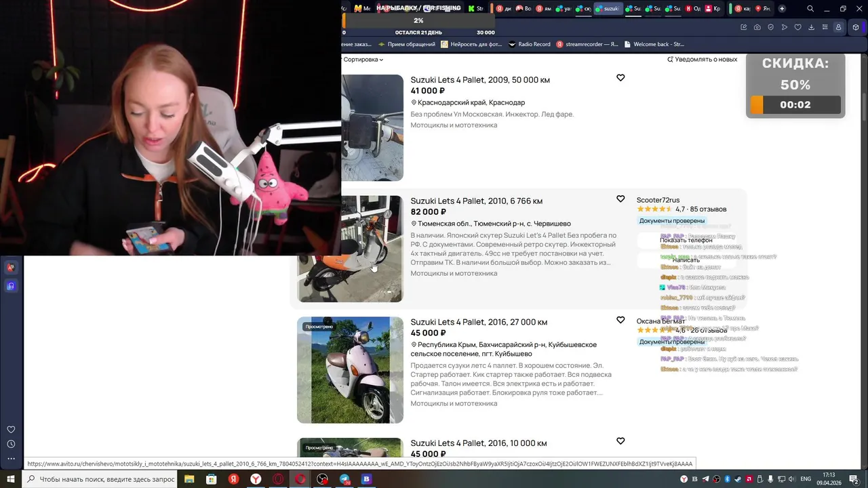Open the easy setup sliders icon

click(825, 27)
